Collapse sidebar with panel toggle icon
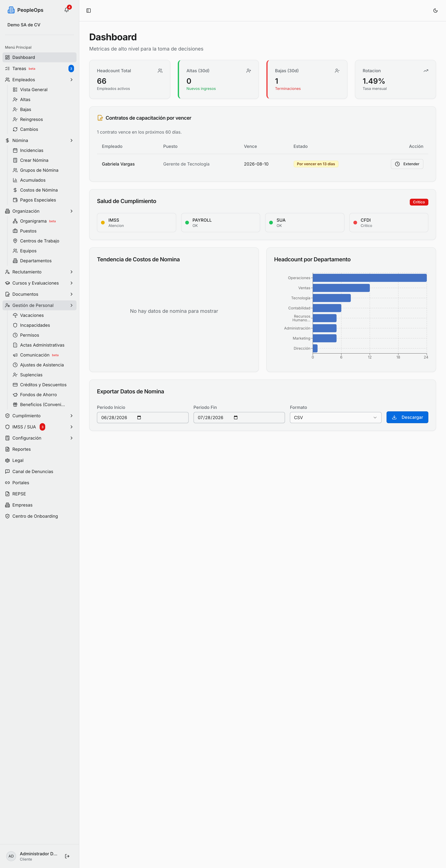 [x=89, y=10]
